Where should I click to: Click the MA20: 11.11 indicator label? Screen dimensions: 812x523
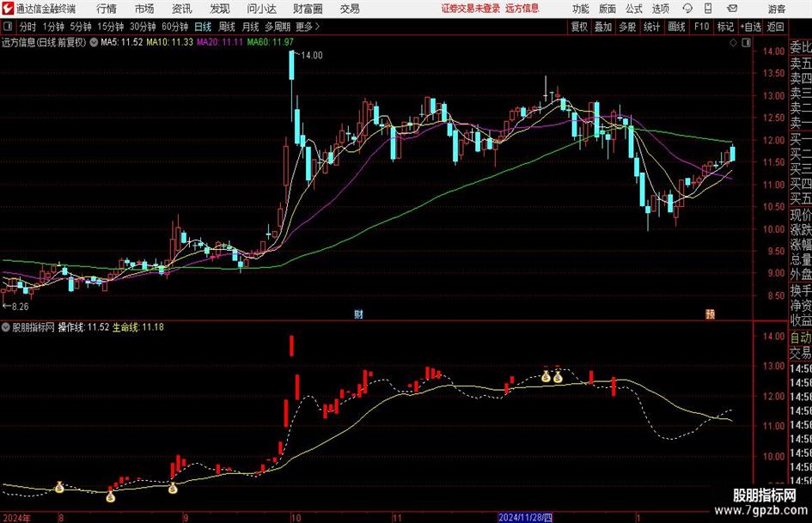[x=220, y=42]
